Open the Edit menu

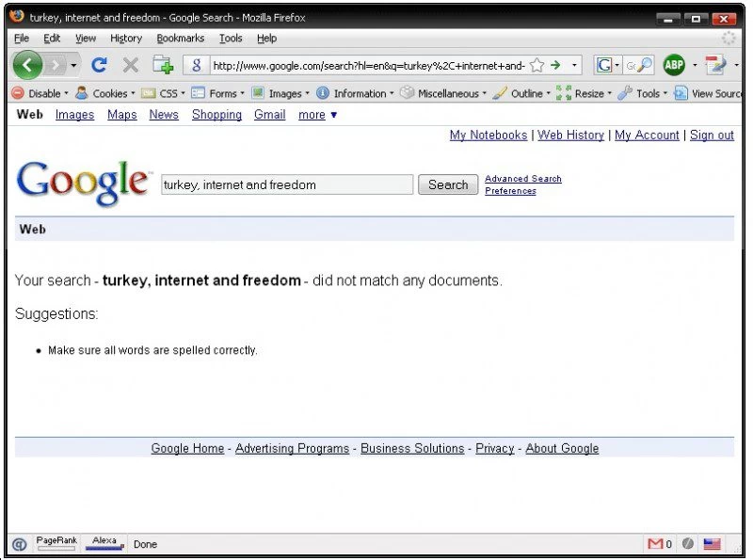(x=52, y=38)
